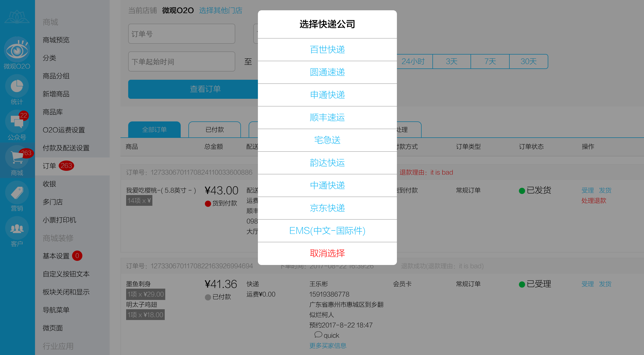Choose 韵达快运 courier
Image resolution: width=644 pixels, height=355 pixels.
tap(327, 163)
